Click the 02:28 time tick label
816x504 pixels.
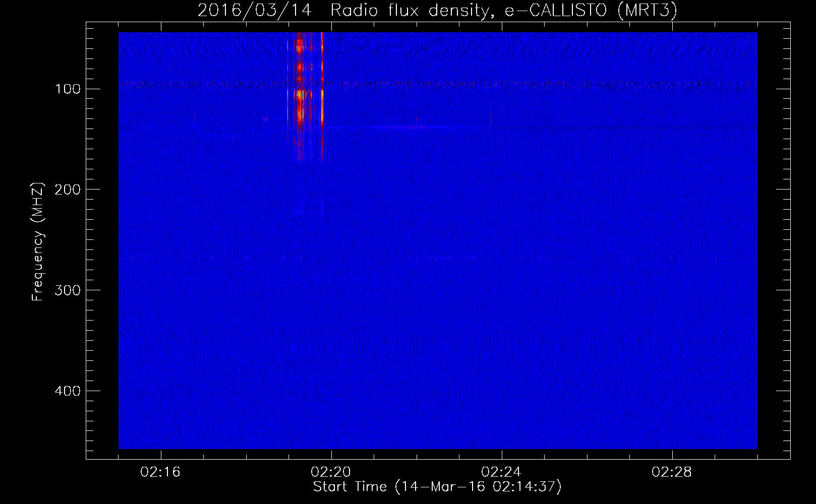[x=672, y=472]
